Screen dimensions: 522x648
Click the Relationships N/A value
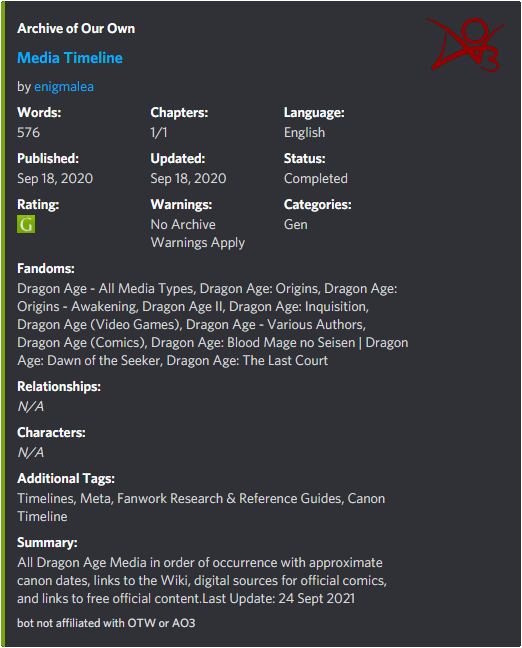[x=31, y=407]
